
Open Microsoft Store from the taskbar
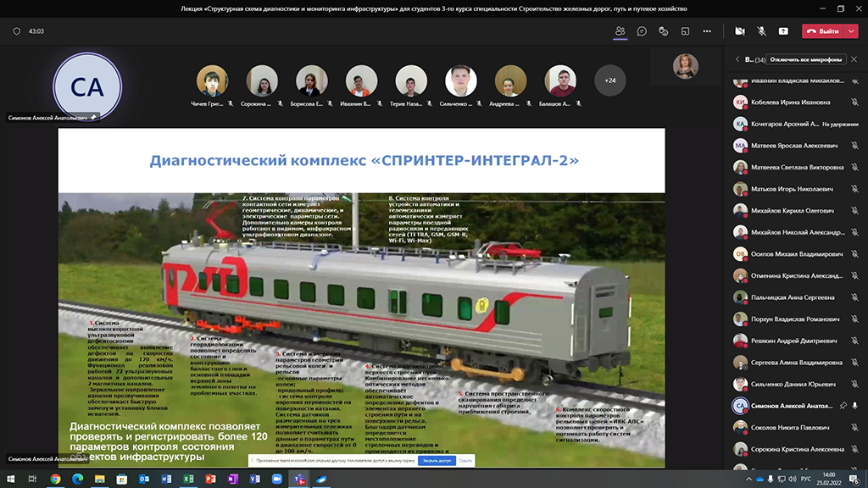tap(122, 480)
